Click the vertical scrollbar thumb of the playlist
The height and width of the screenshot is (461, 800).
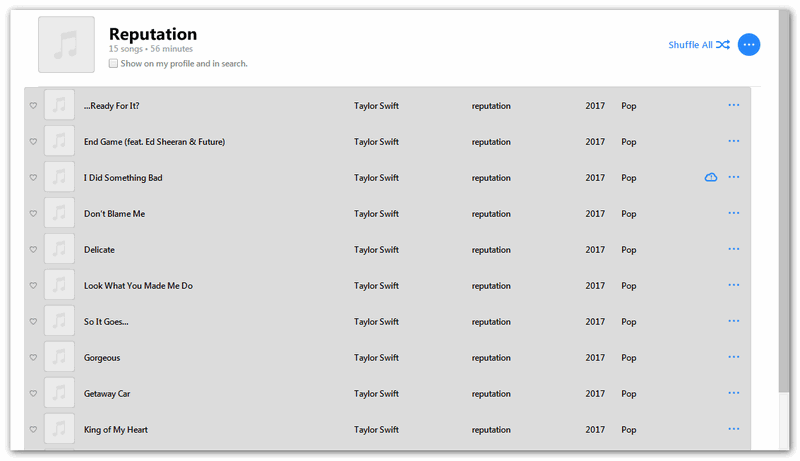(x=784, y=201)
